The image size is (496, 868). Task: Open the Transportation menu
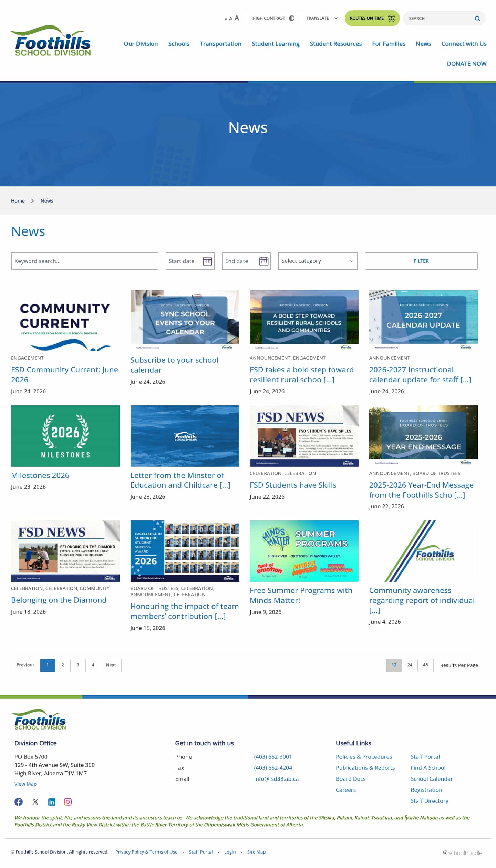(220, 44)
